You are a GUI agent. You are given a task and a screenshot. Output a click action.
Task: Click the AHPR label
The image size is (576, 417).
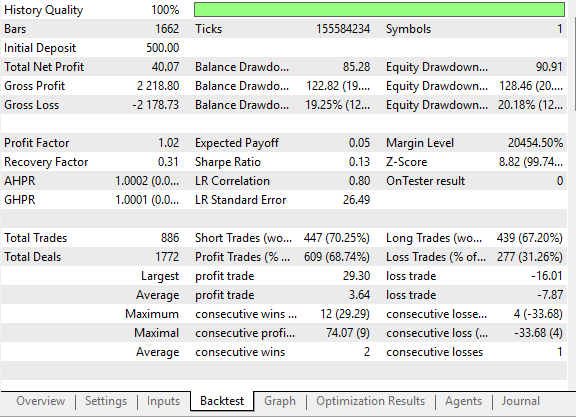(x=19, y=181)
